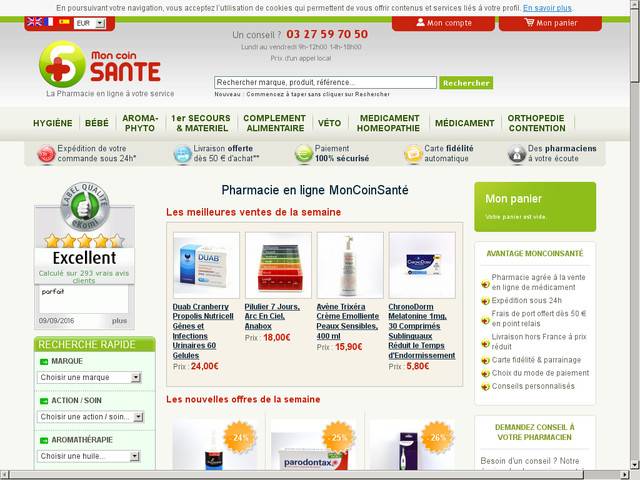Viewport: 640px width, 480px height.
Task: Open the parodontax offer thumbnail
Action: pyautogui.click(x=313, y=445)
